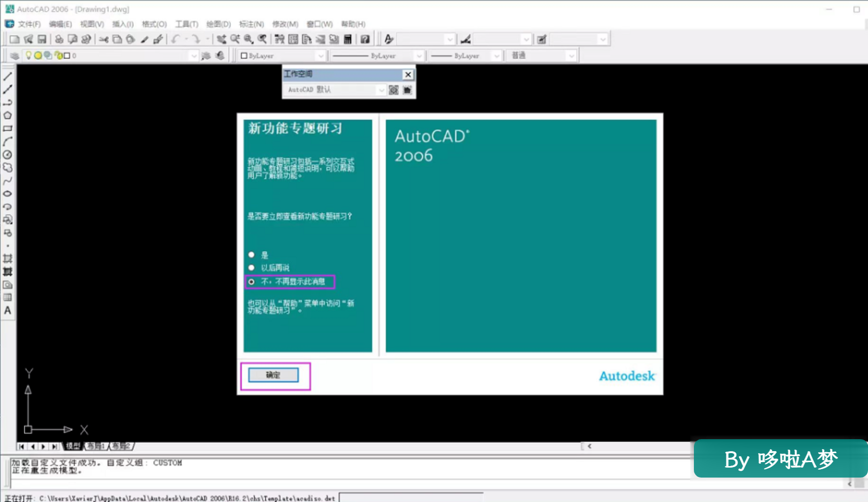Click the Cut scissors icon
This screenshot has height=502, width=868.
coord(103,39)
